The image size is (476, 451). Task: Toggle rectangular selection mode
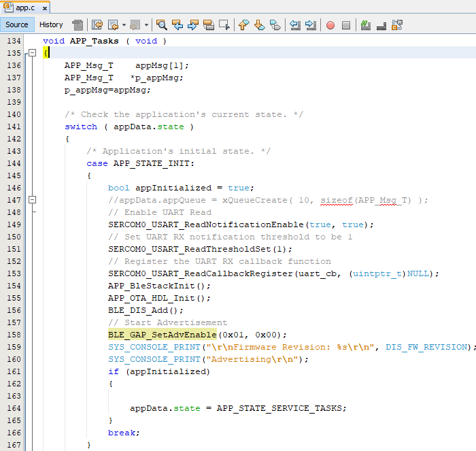coord(224,25)
